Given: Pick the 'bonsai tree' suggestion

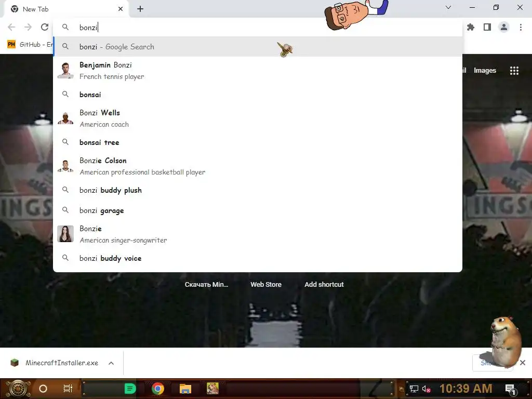Looking at the screenshot, I should coord(258,142).
